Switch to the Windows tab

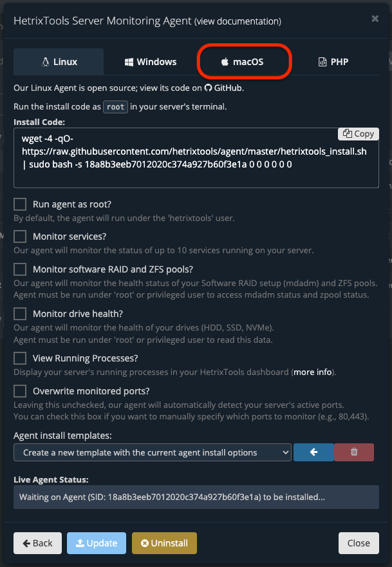tap(151, 62)
